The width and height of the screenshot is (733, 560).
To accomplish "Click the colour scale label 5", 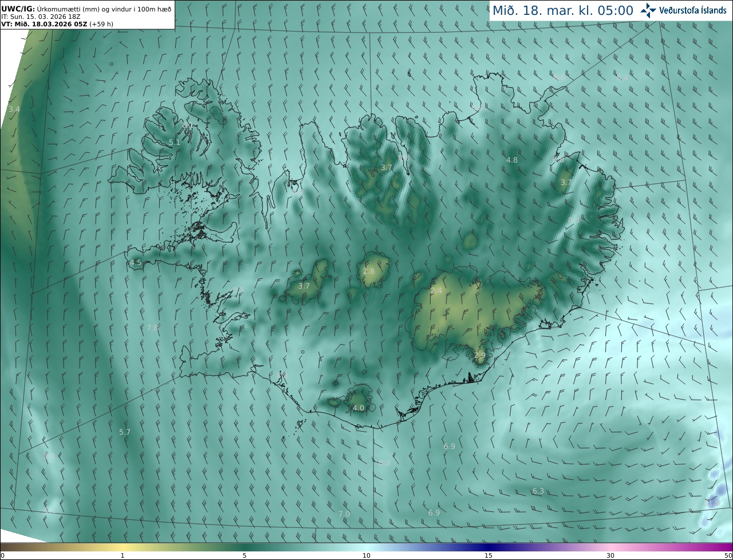I will point(245,555).
